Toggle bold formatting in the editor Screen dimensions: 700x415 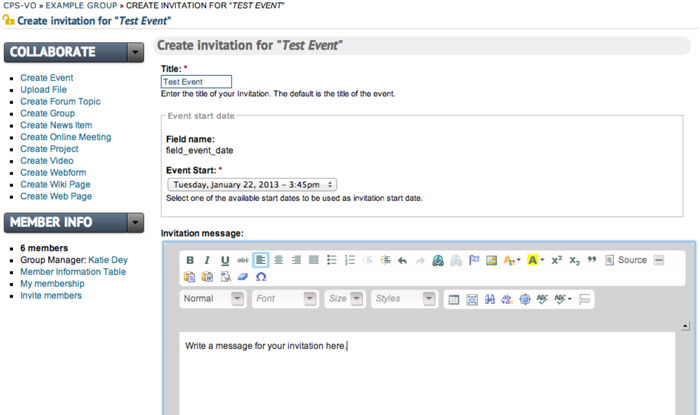pyautogui.click(x=190, y=260)
